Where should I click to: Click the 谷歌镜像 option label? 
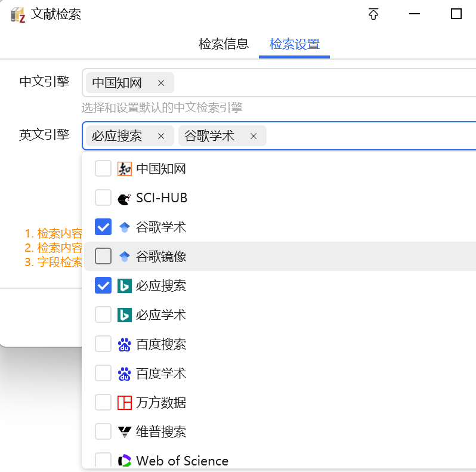click(161, 257)
